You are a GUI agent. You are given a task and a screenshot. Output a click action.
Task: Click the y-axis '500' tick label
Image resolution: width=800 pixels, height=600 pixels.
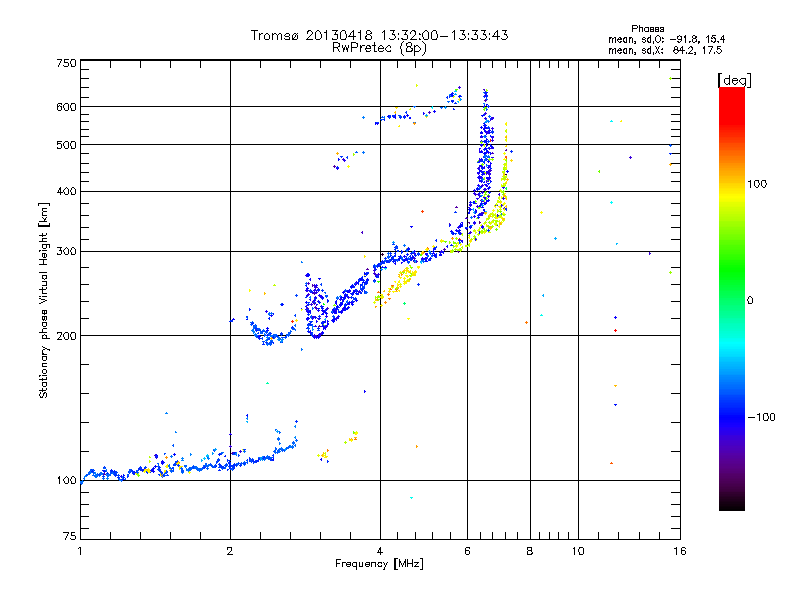coord(66,145)
